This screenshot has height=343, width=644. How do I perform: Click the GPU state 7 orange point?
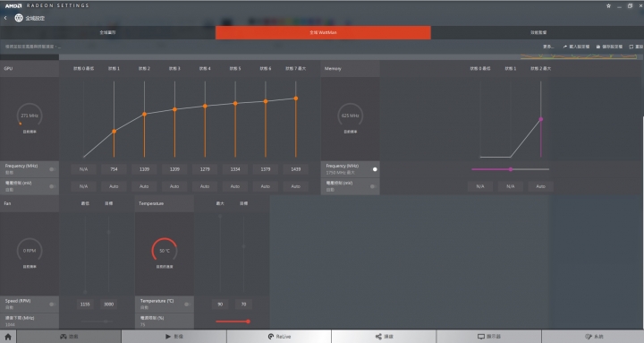point(296,99)
